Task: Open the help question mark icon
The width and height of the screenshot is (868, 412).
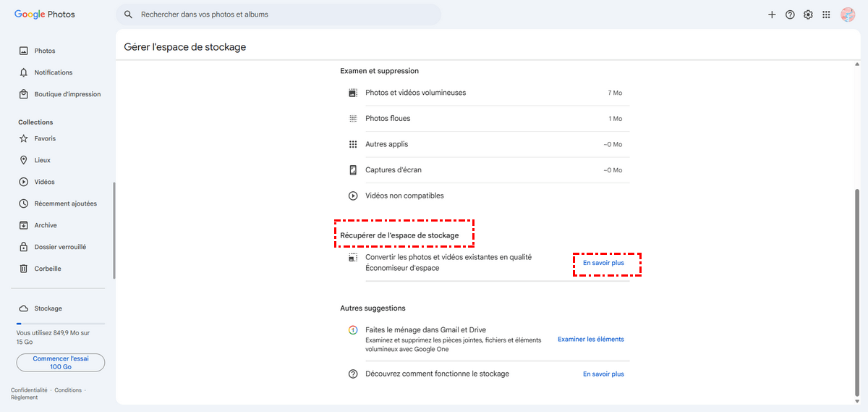Action: pos(790,14)
